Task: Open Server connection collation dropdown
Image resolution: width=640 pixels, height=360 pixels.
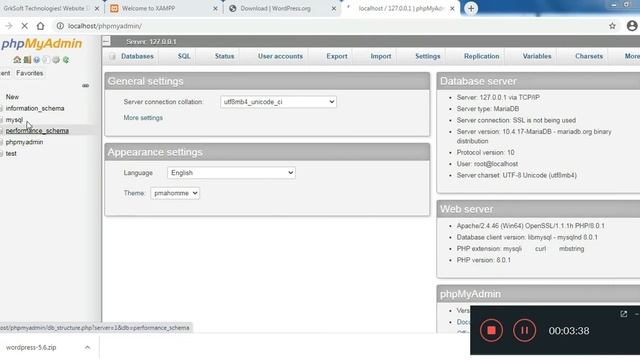Action: pos(278,102)
